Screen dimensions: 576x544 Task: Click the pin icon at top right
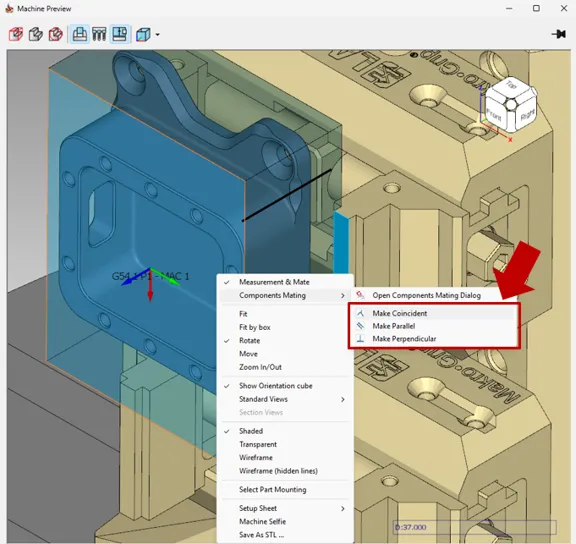558,35
